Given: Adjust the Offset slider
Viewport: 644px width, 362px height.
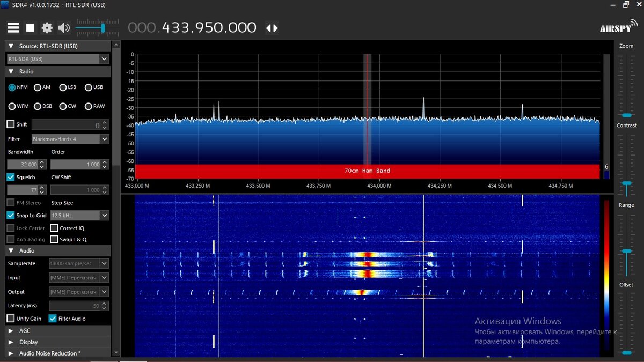Looking at the screenshot, I should [626, 352].
